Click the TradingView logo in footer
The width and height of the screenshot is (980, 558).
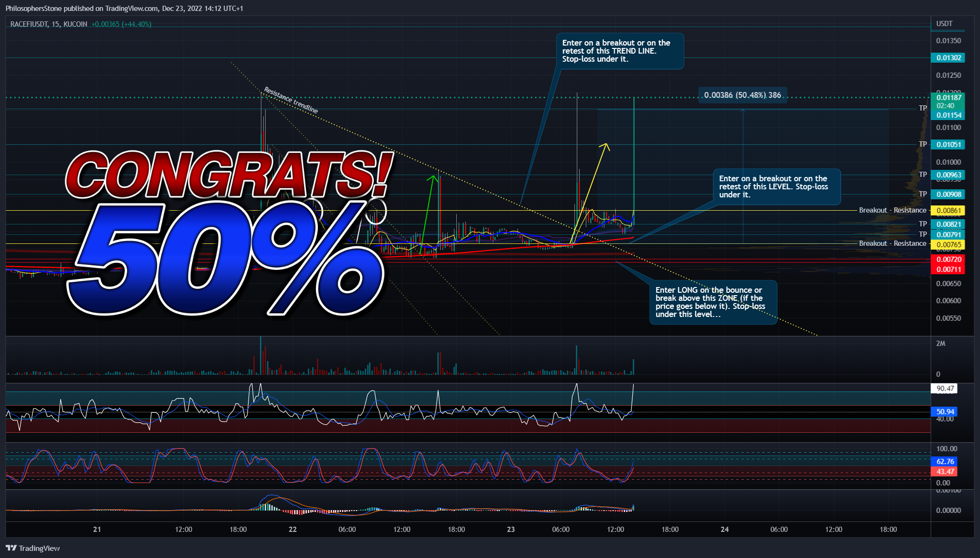[x=33, y=548]
